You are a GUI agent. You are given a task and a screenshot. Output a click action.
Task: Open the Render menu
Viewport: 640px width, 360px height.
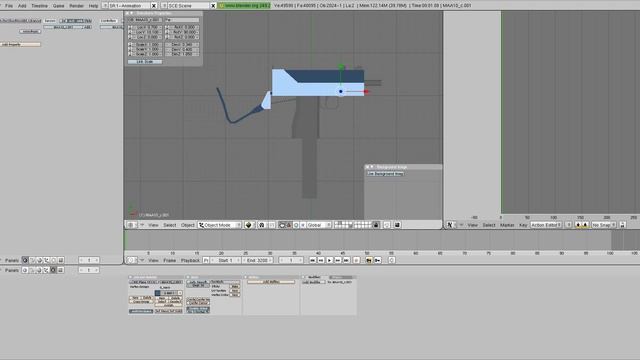pos(76,6)
